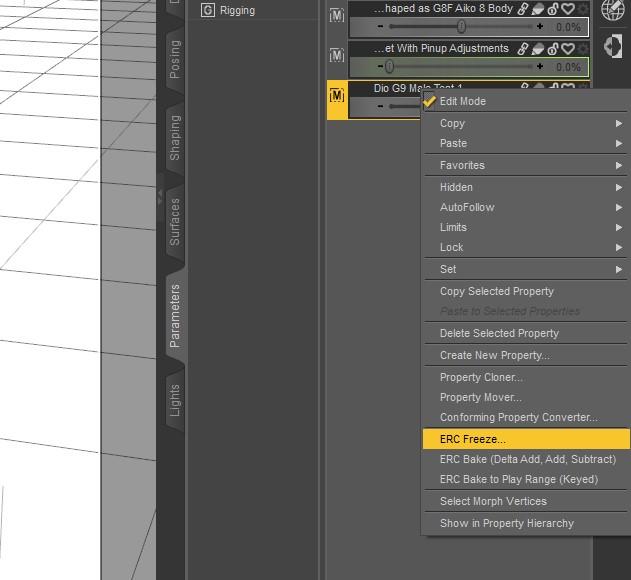This screenshot has width=631, height=580.
Task: Click the Aiko 8 Body slider handle
Action: pyautogui.click(x=461, y=27)
